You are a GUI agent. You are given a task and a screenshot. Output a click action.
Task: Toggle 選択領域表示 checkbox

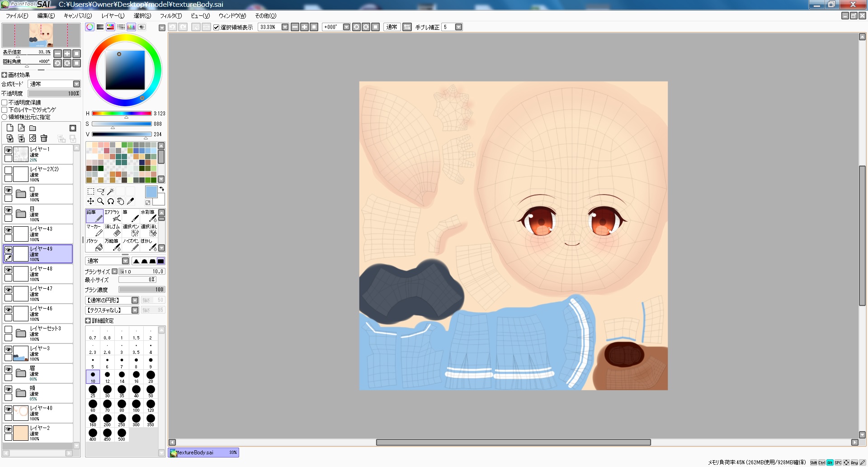(x=216, y=27)
